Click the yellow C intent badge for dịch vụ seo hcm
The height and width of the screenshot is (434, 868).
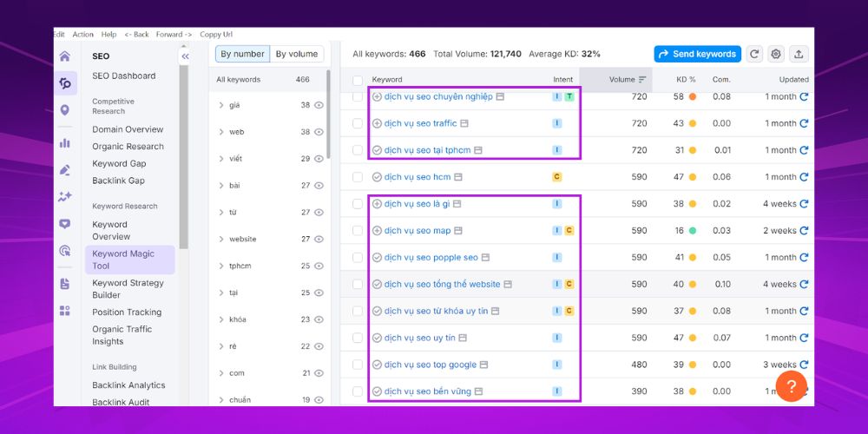coord(557,177)
